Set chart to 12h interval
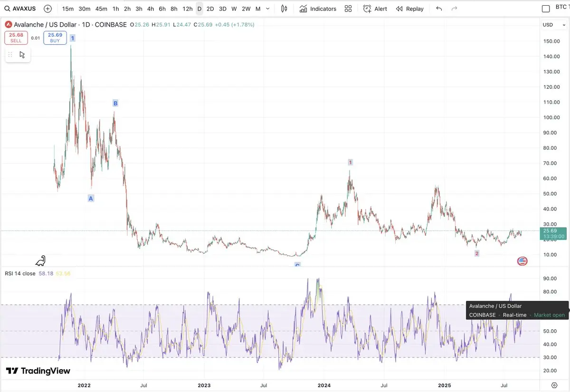This screenshot has height=392, width=570. [188, 9]
